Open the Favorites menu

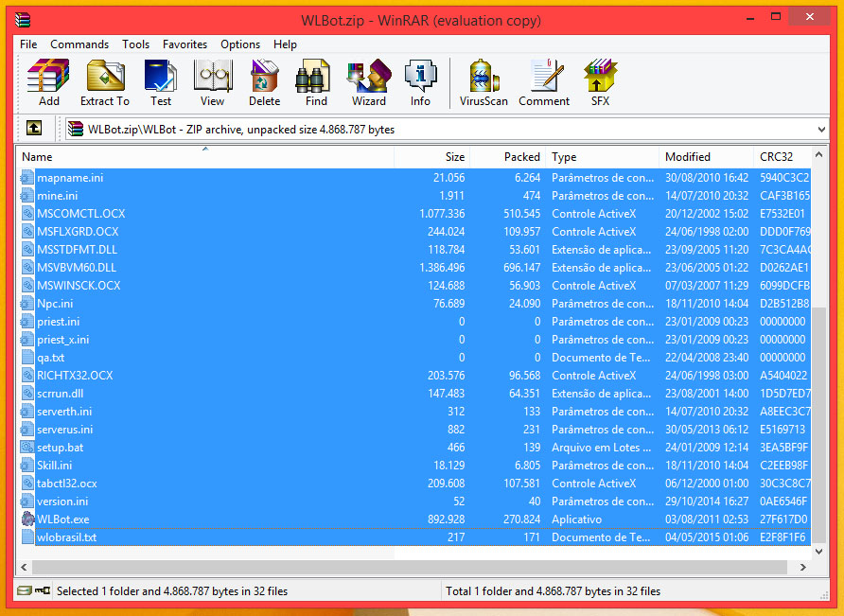185,44
